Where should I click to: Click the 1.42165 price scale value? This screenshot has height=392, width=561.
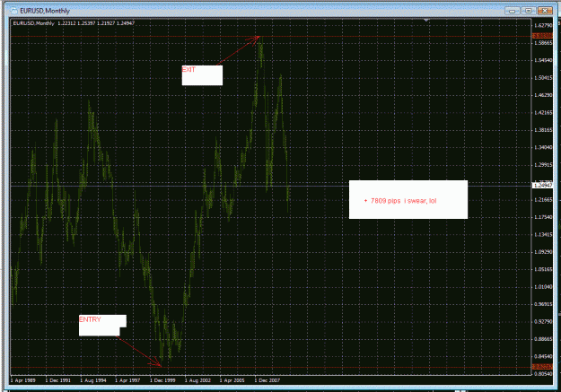[543, 113]
